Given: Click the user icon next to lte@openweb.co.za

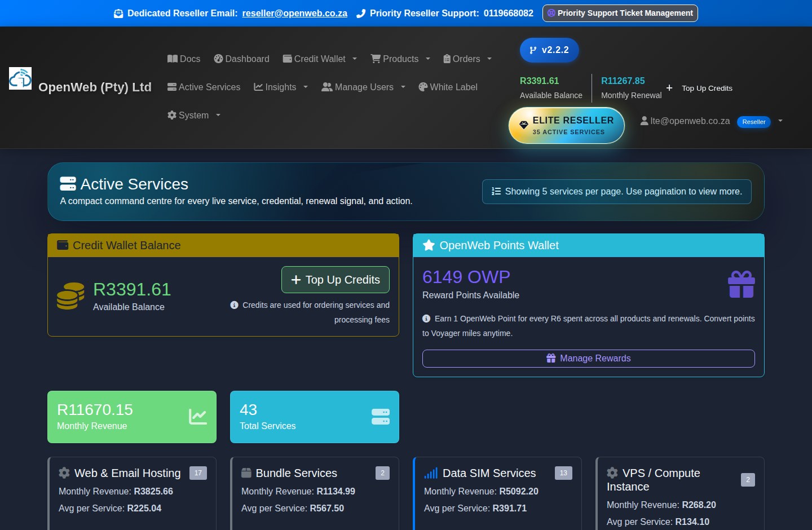Looking at the screenshot, I should click(x=645, y=121).
